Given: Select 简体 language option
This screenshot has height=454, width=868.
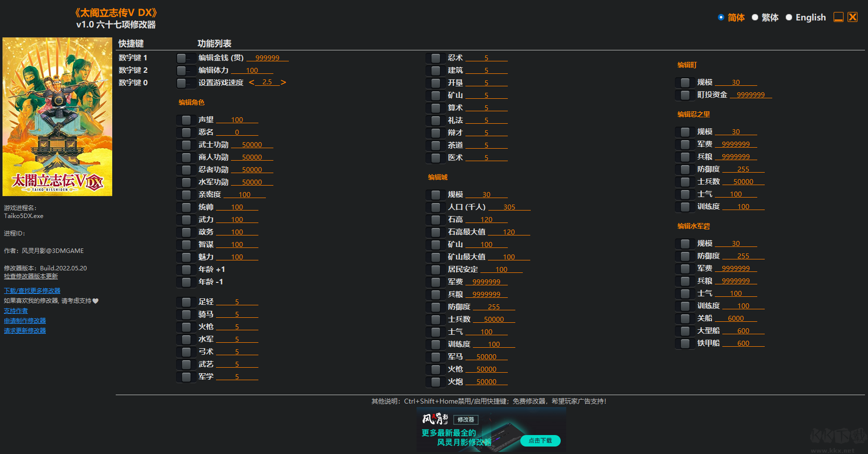Looking at the screenshot, I should pyautogui.click(x=721, y=17).
